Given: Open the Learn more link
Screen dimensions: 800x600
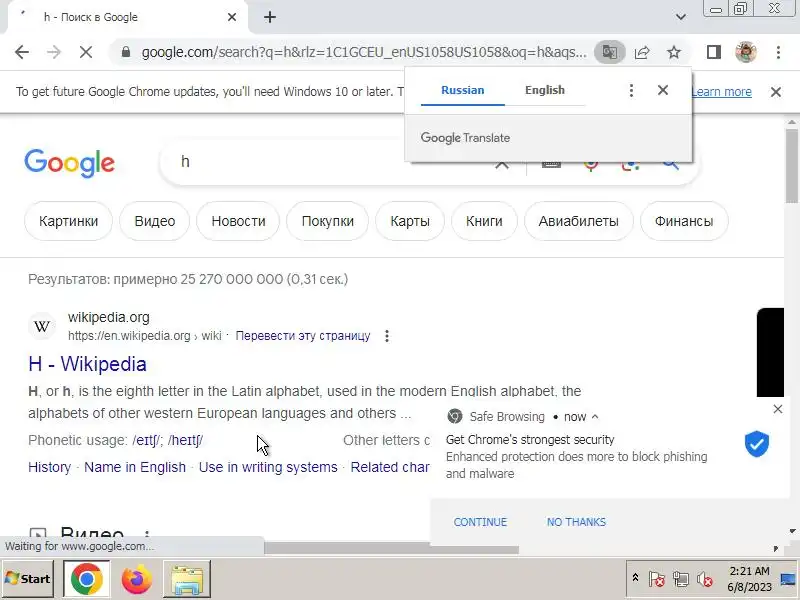Looking at the screenshot, I should pos(721,92).
